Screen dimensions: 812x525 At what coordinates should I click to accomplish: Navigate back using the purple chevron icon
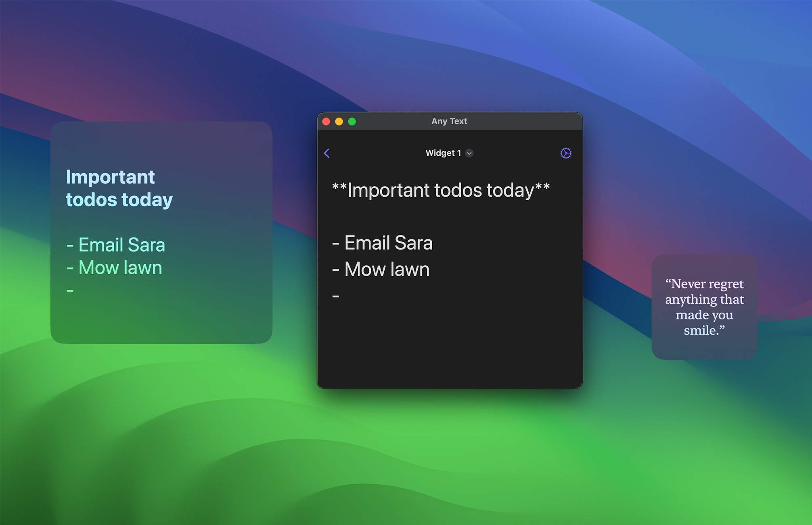pos(327,153)
